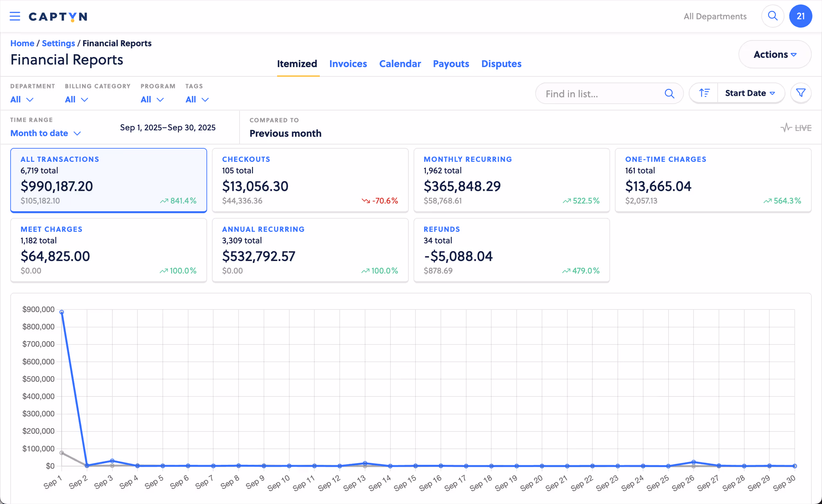Open the filter funnel icon
822x504 pixels.
800,93
